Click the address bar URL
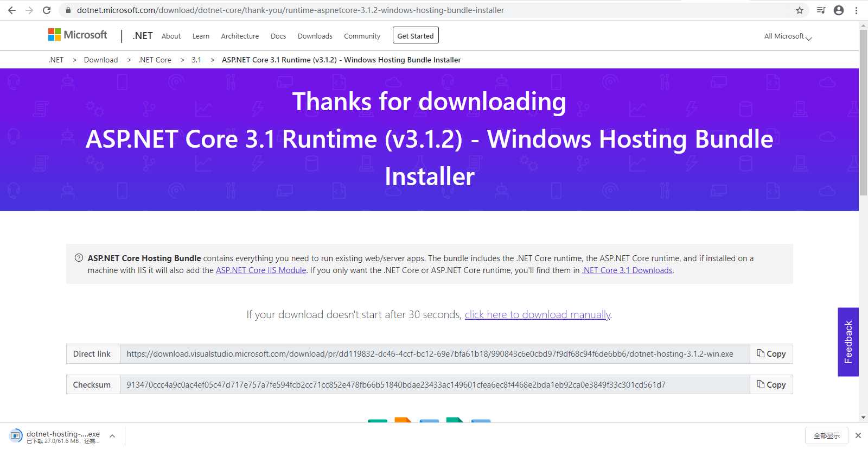 (x=290, y=10)
